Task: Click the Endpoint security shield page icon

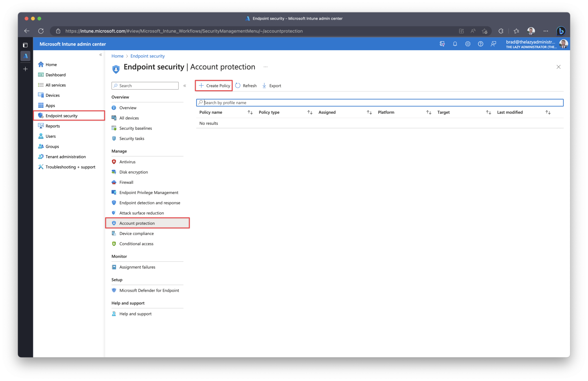Action: point(116,69)
